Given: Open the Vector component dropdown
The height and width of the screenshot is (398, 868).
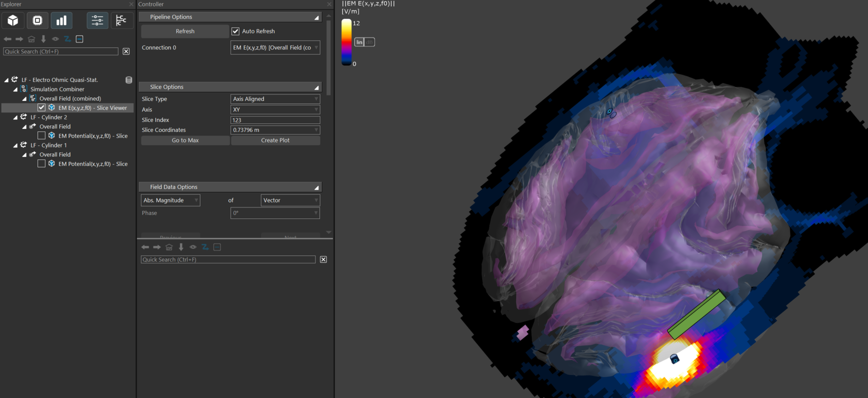Looking at the screenshot, I should 290,200.
